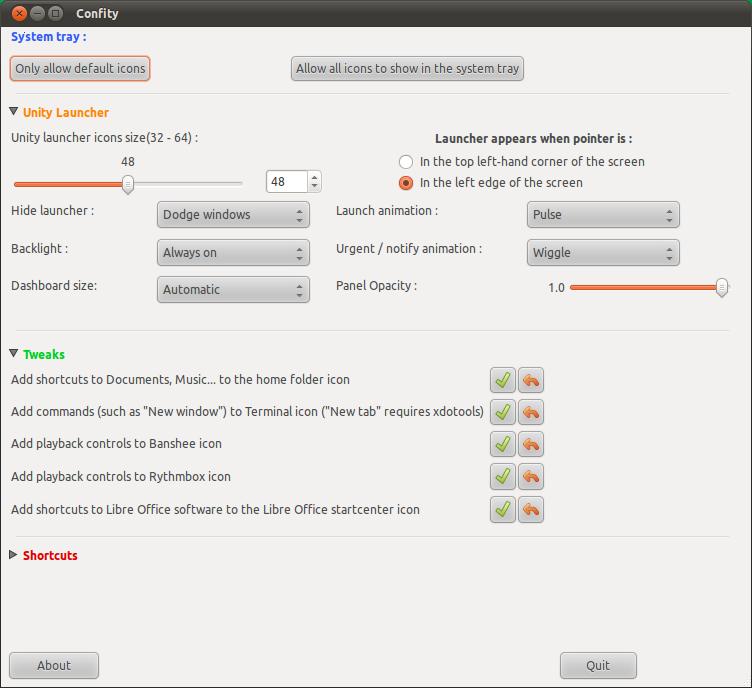Click 'Add playback controls to Banshee icon' text

(117, 443)
